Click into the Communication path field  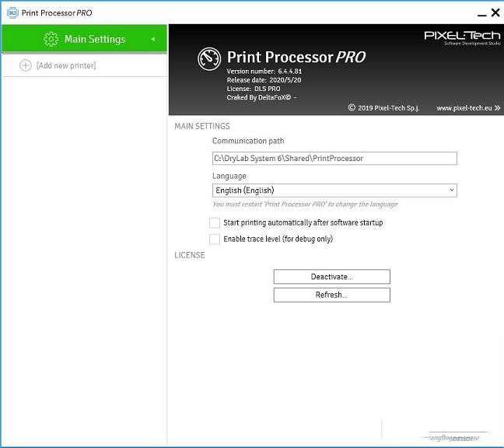click(x=334, y=158)
